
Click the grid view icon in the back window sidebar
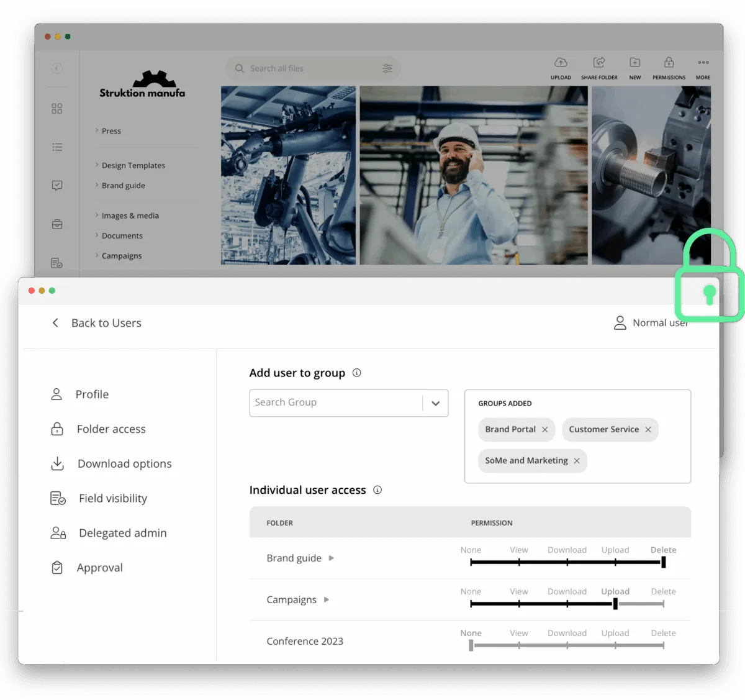tap(57, 109)
